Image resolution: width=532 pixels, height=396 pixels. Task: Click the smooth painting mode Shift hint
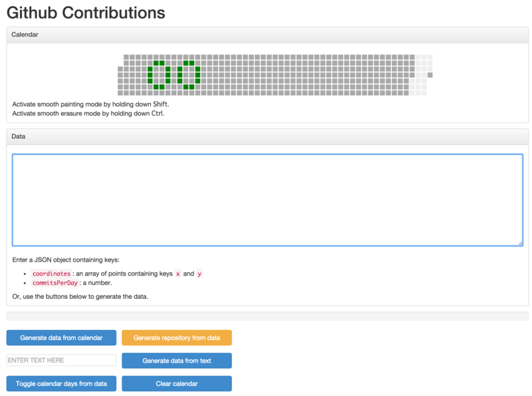click(90, 104)
